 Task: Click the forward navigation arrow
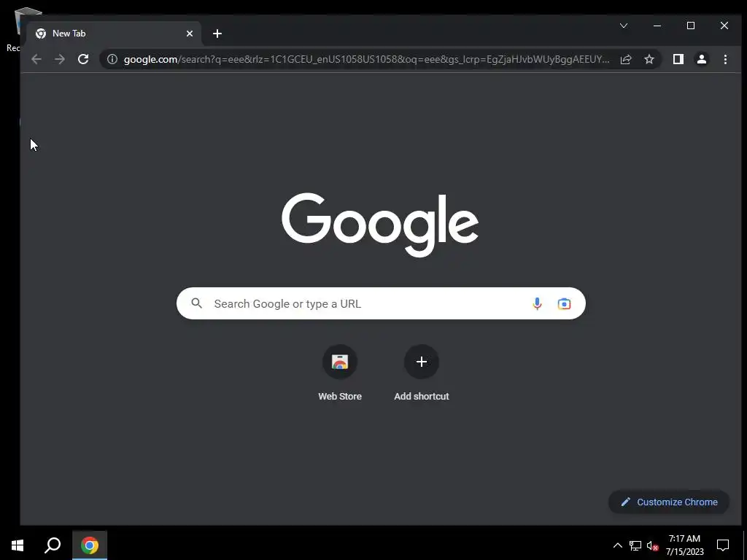coord(60,59)
